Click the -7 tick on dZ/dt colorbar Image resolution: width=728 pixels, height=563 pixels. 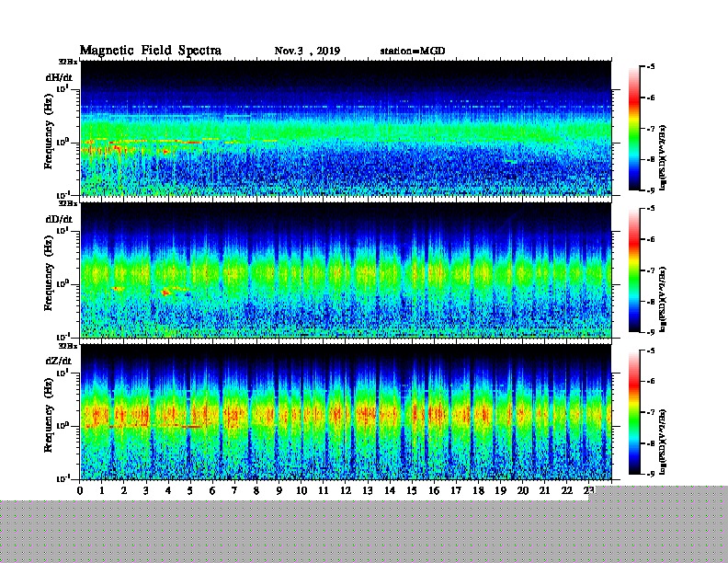click(x=651, y=412)
